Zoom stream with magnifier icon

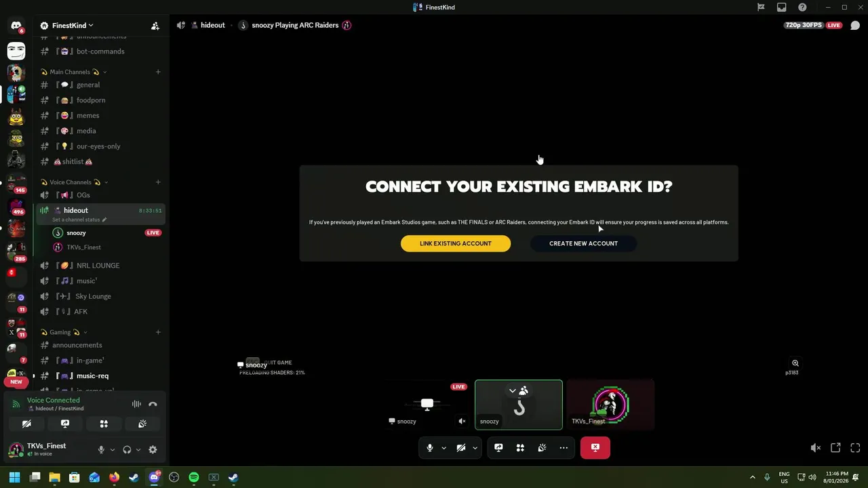coord(795,363)
